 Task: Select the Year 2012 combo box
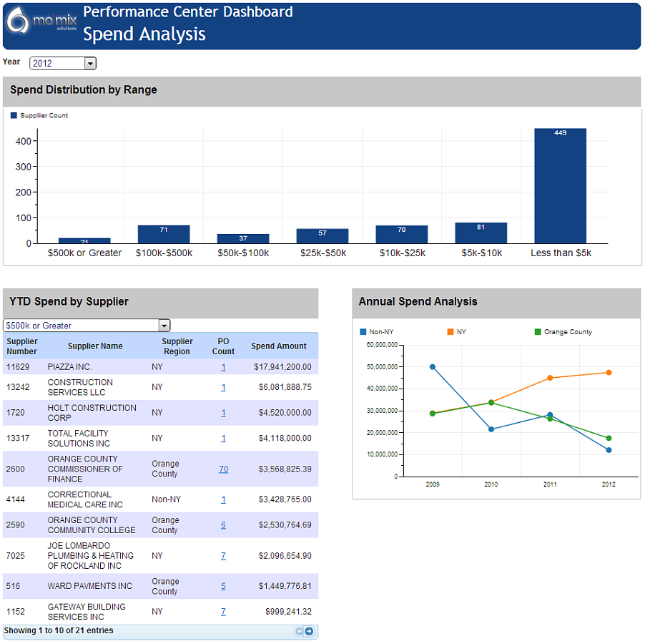click(62, 64)
